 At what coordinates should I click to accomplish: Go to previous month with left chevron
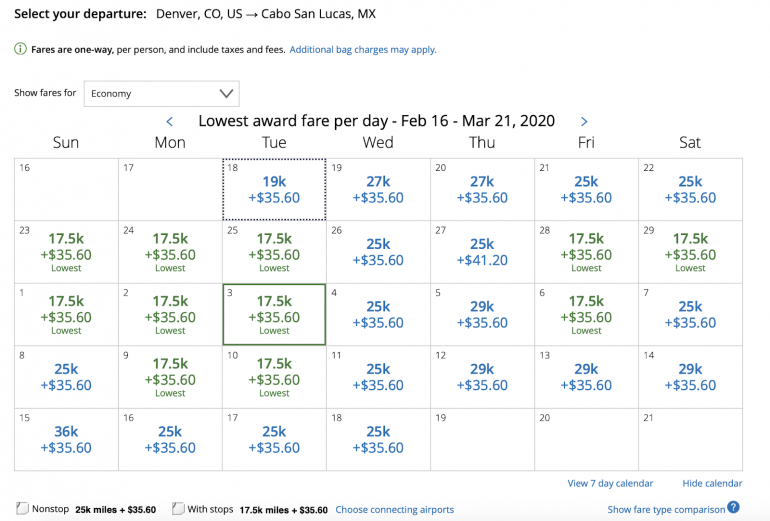pyautogui.click(x=170, y=122)
